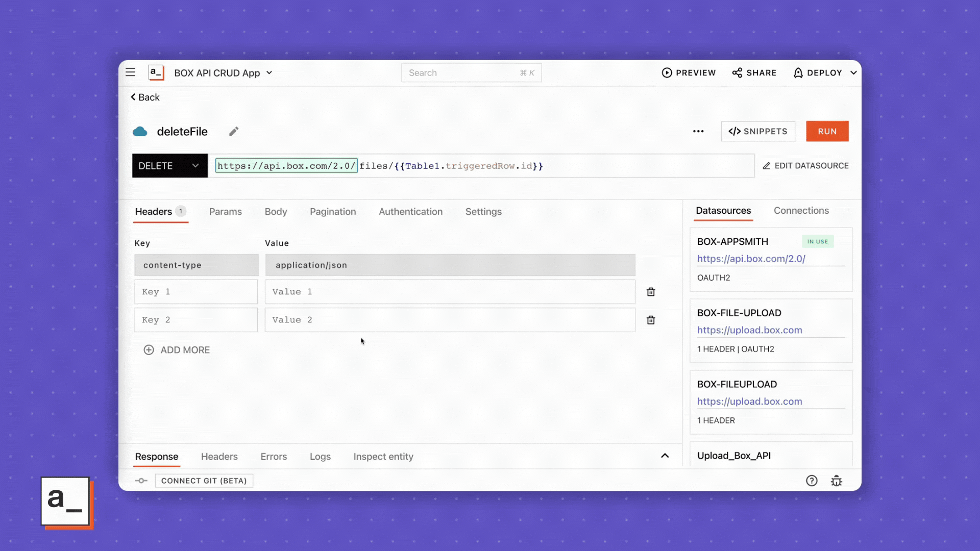The height and width of the screenshot is (551, 980).
Task: Open the response Headers tab
Action: pyautogui.click(x=219, y=457)
